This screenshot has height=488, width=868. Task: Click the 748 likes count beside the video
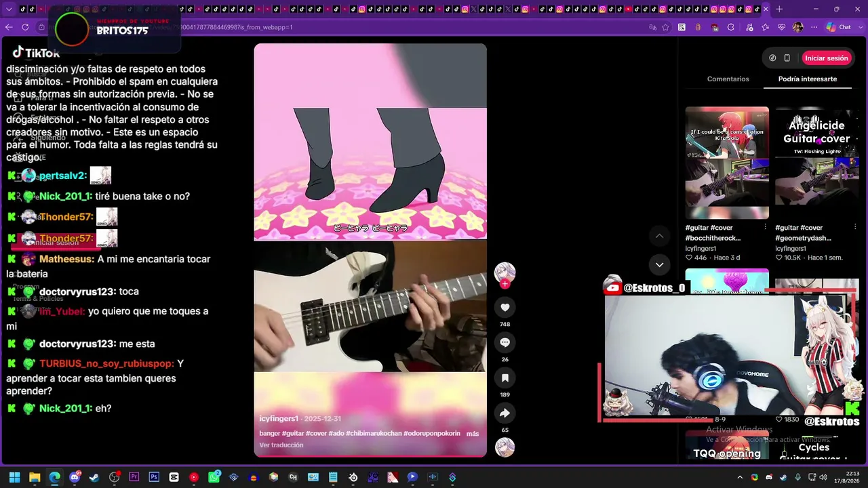[505, 325]
